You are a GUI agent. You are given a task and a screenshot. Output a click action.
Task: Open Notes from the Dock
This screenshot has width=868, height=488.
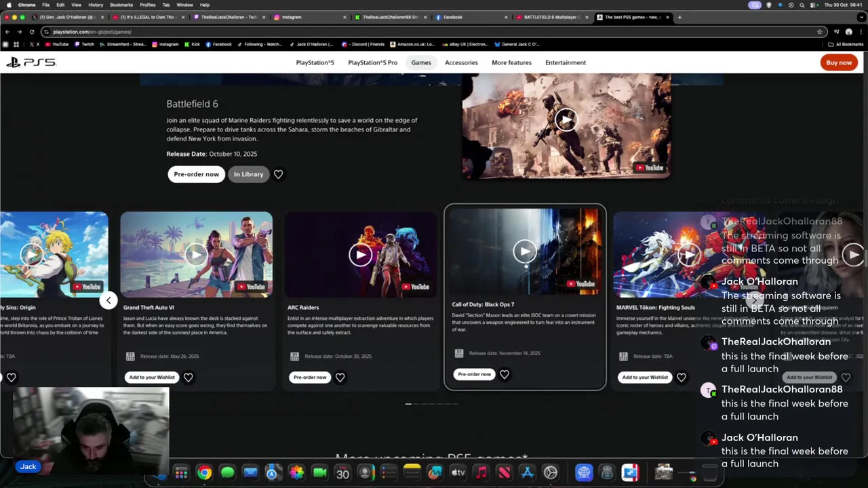[412, 473]
